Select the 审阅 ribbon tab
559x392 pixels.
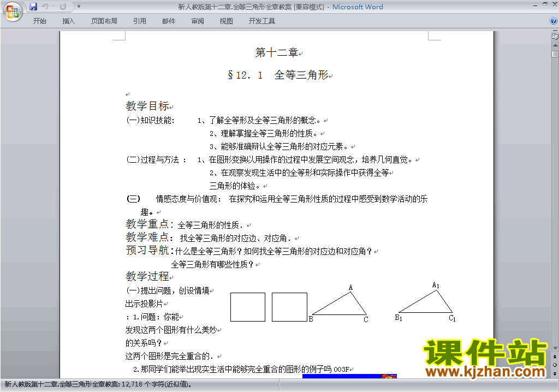click(198, 21)
